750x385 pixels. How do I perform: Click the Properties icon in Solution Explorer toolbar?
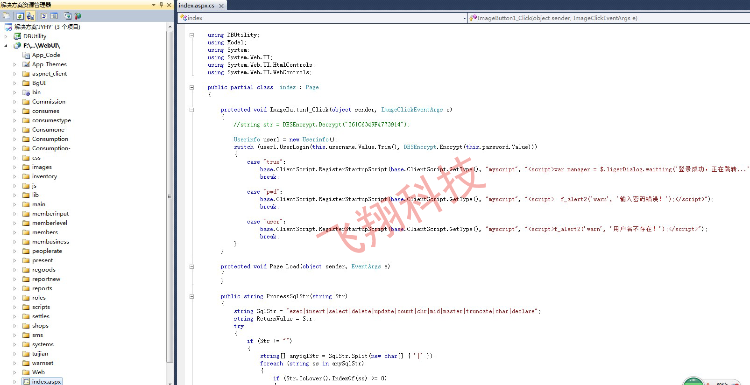pos(6,16)
